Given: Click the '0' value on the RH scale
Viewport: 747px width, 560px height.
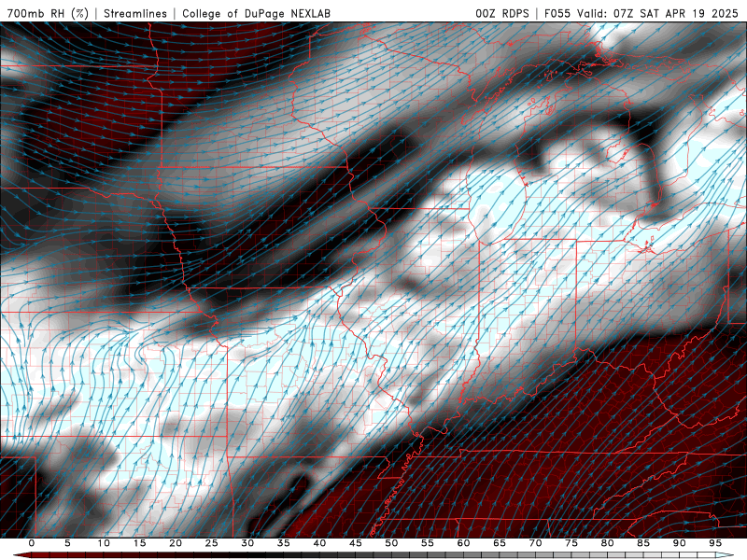Looking at the screenshot, I should click(x=32, y=543).
